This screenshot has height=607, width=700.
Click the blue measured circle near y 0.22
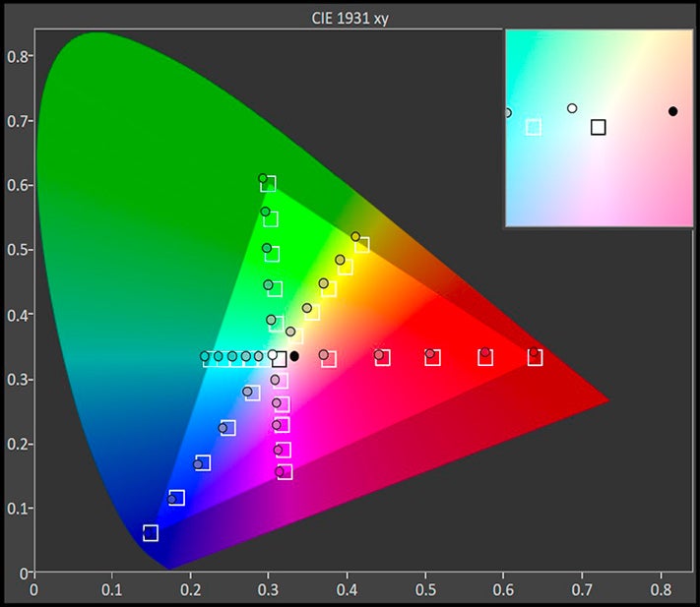223,428
